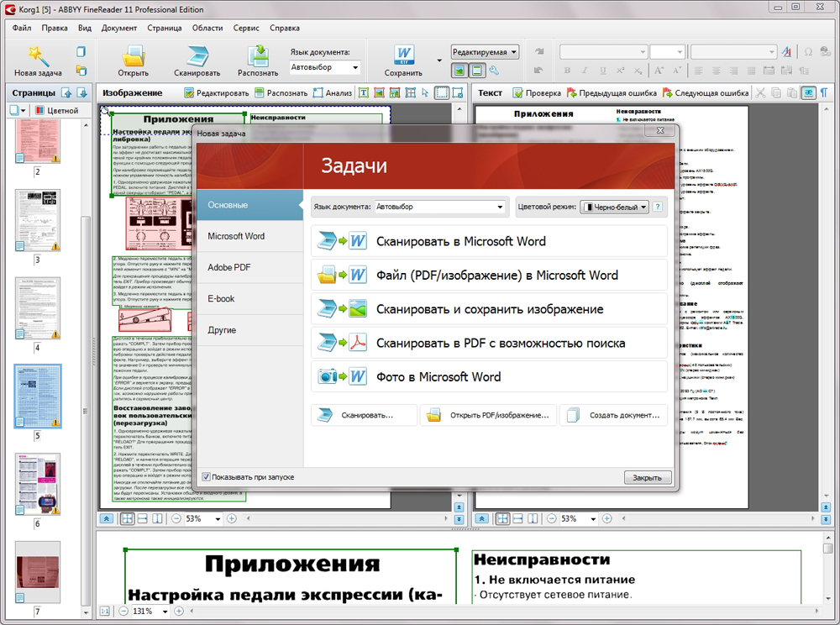Open Цветовой режим Черно-белый dropdown
Screen dimensions: 840x625
[x=615, y=207]
